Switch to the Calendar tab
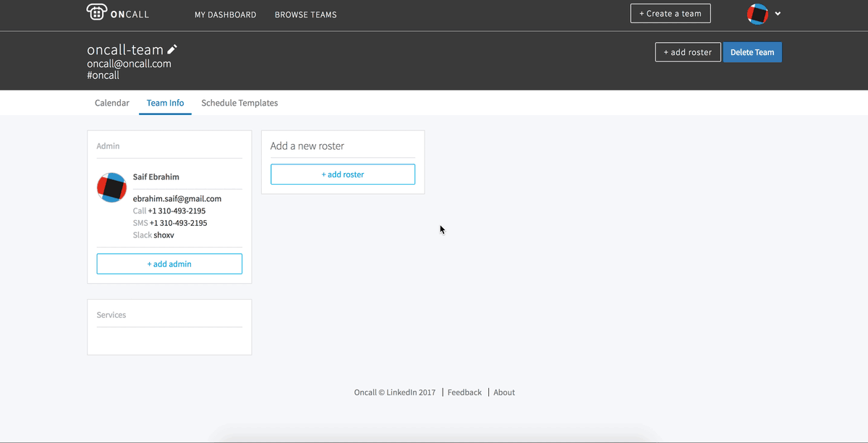This screenshot has width=868, height=443. click(x=112, y=103)
